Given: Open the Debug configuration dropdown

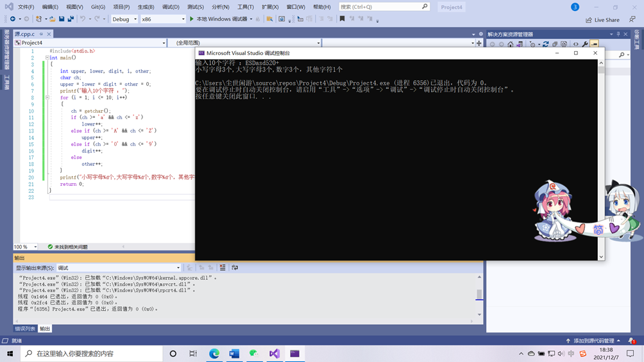Looking at the screenshot, I should (124, 19).
